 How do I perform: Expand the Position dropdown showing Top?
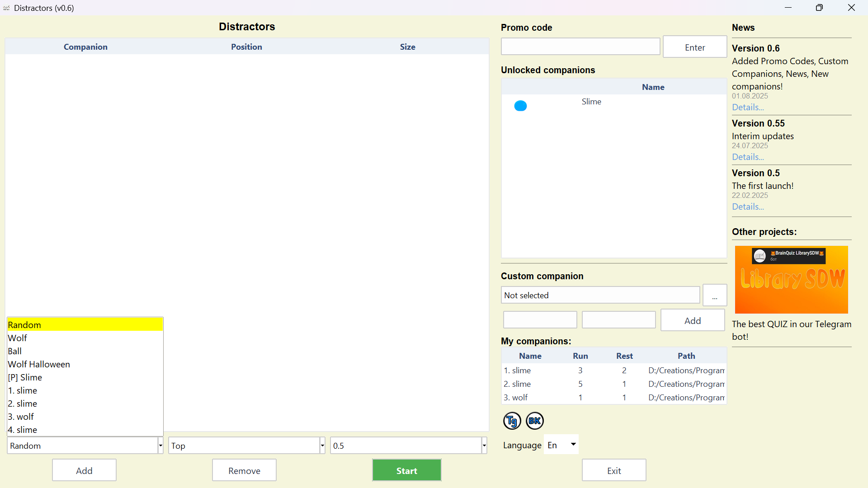[x=322, y=446]
